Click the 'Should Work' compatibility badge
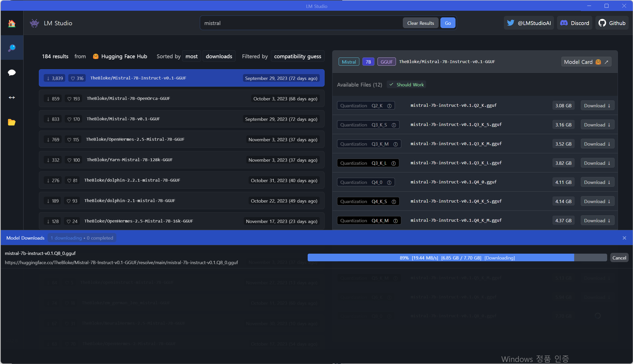 pos(407,85)
